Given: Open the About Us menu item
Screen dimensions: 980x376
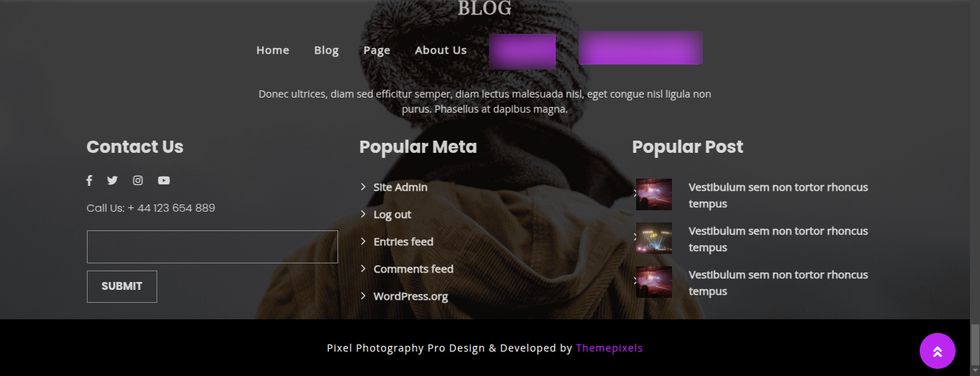Looking at the screenshot, I should click(x=441, y=50).
